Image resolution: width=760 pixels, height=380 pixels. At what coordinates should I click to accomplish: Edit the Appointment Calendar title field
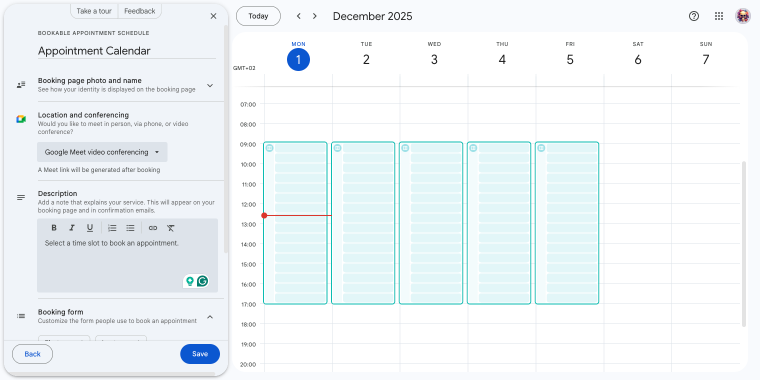point(127,51)
